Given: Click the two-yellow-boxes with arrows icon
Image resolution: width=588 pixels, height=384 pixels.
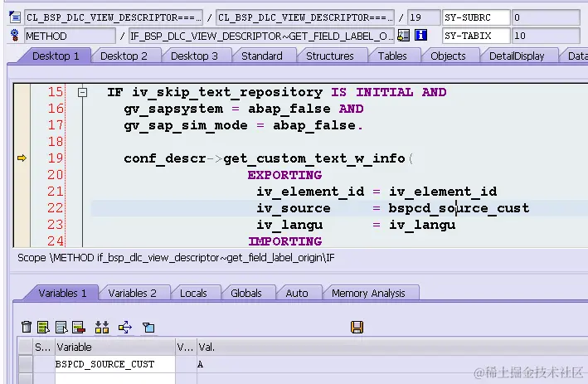Looking at the screenshot, I should click(x=102, y=327).
